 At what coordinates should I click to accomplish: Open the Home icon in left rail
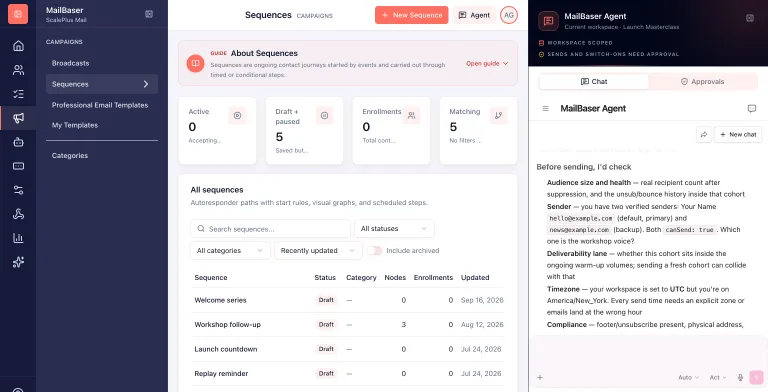click(x=18, y=46)
